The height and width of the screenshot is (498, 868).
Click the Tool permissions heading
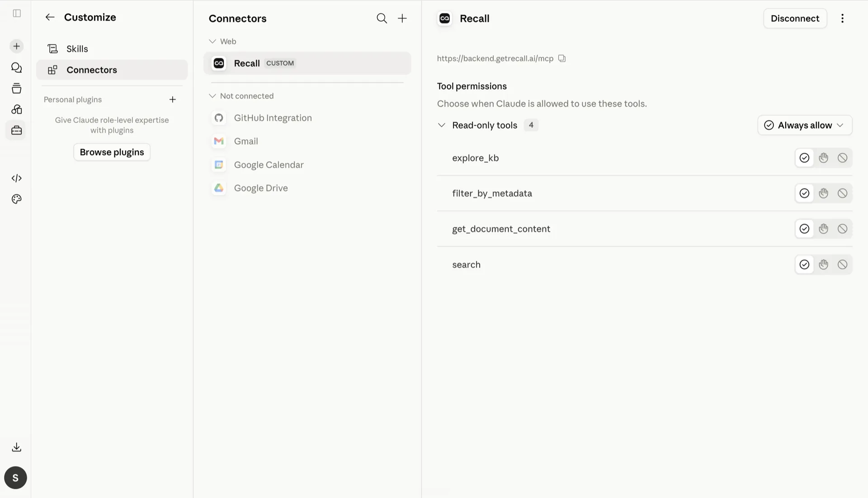[472, 86]
